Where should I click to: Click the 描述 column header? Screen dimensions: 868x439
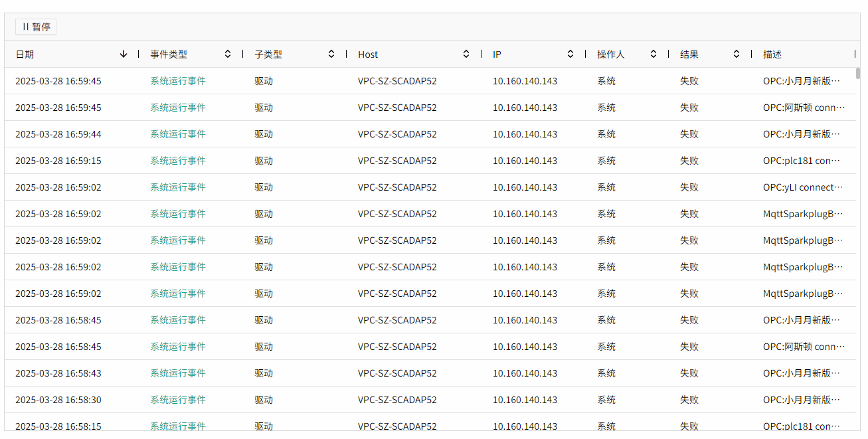coord(772,54)
